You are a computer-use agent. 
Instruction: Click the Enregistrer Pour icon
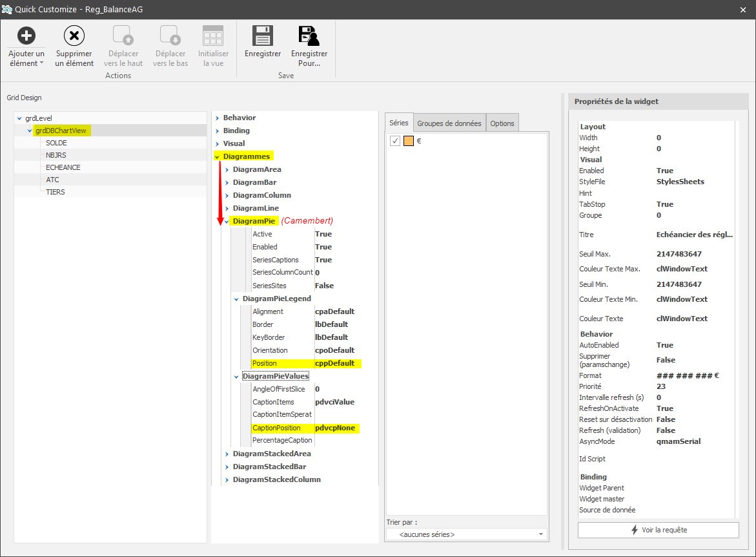coord(309,36)
